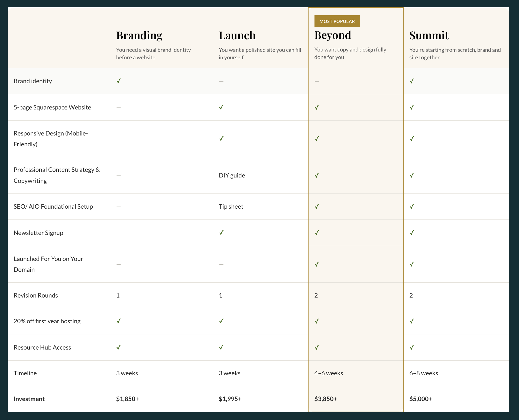The image size is (519, 420).
Task: Select the Launch plan heading
Action: coord(237,35)
